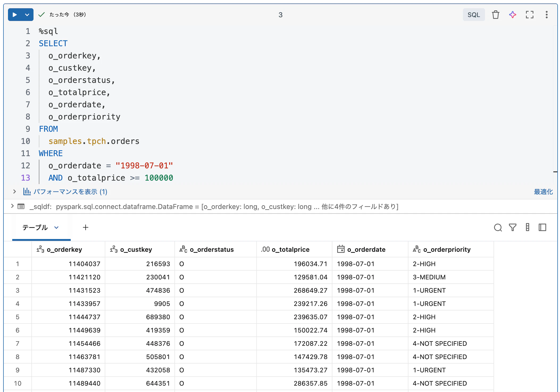Select total price 268649.27
Screen dimensions: 560x392
[294, 290]
